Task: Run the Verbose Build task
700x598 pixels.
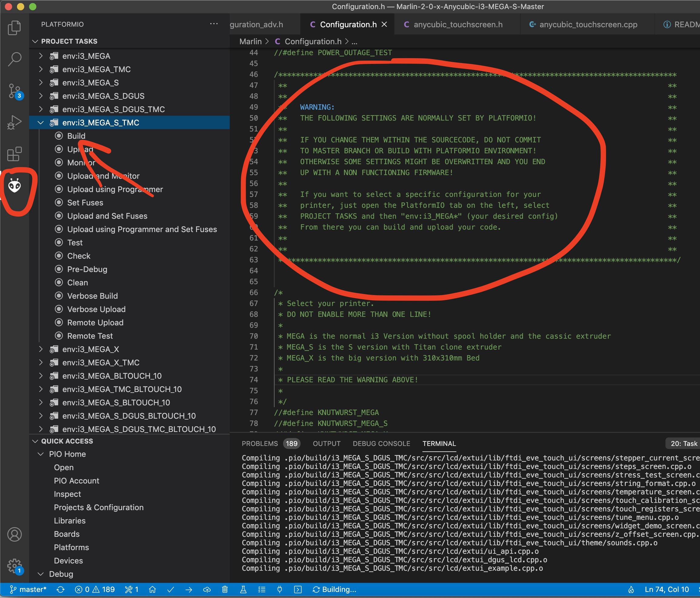Action: tap(92, 296)
